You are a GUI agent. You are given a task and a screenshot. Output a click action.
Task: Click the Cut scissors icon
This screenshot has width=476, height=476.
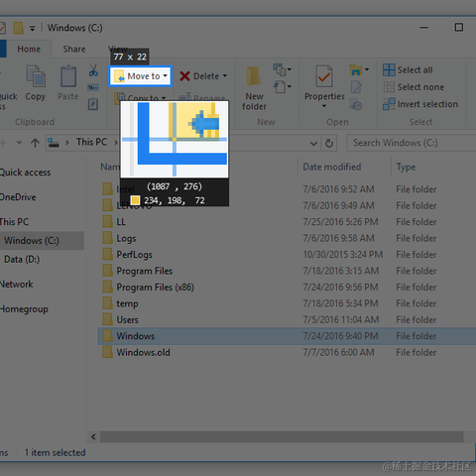93,70
